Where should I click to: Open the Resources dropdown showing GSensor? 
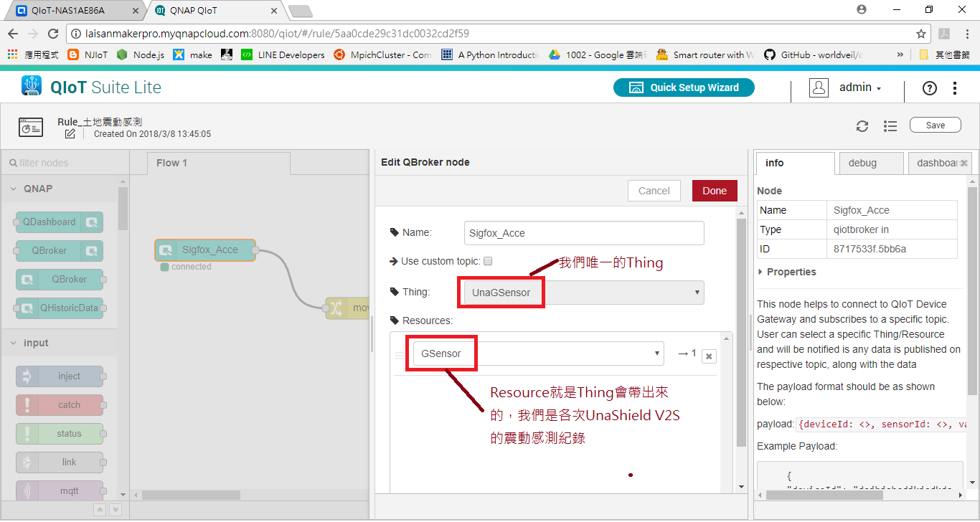(538, 353)
